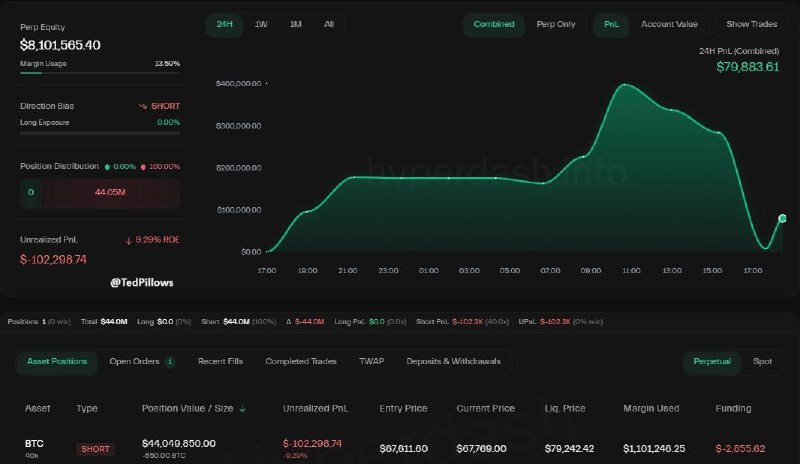This screenshot has width=800, height=464.
Task: Click the Margin Usage progress bar
Action: tap(100, 72)
